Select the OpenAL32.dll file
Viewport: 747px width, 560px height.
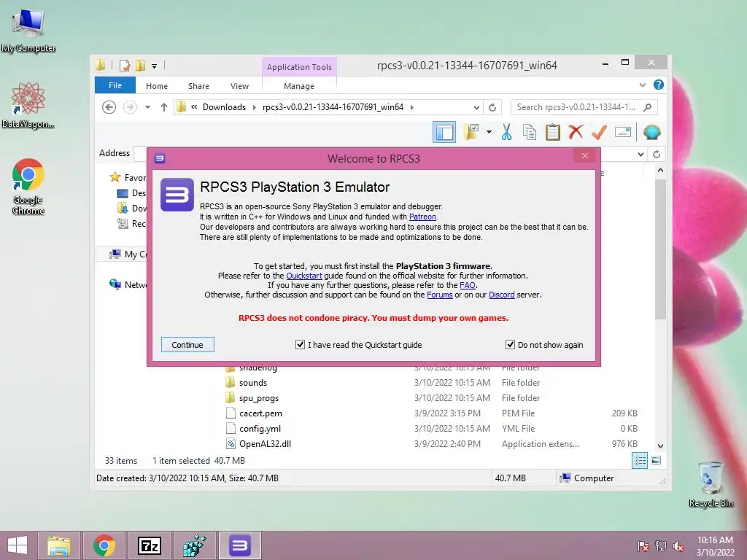tap(265, 444)
